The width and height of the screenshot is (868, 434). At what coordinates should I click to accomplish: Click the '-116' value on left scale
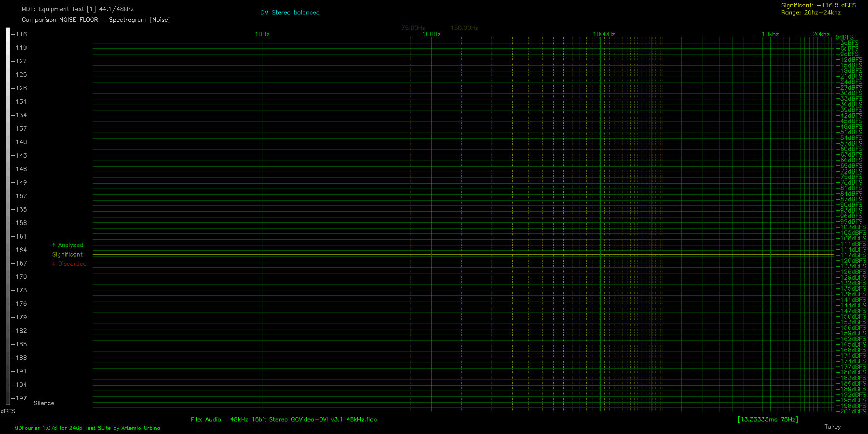click(x=20, y=34)
